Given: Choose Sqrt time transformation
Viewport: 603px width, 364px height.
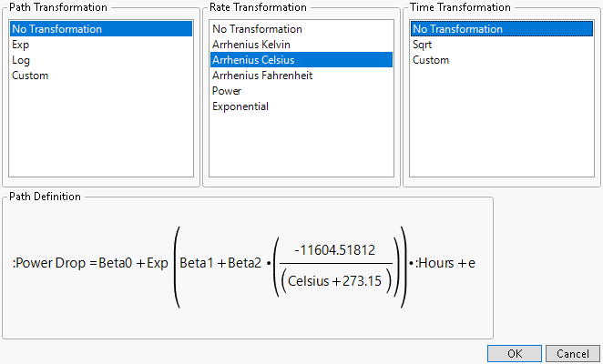Looking at the screenshot, I should click(423, 45).
